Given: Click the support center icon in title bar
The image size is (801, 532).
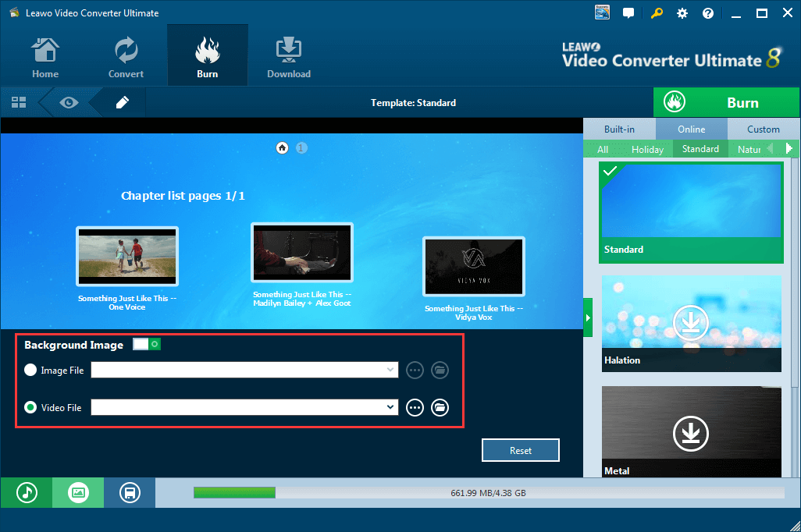Looking at the screenshot, I should 602,12.
